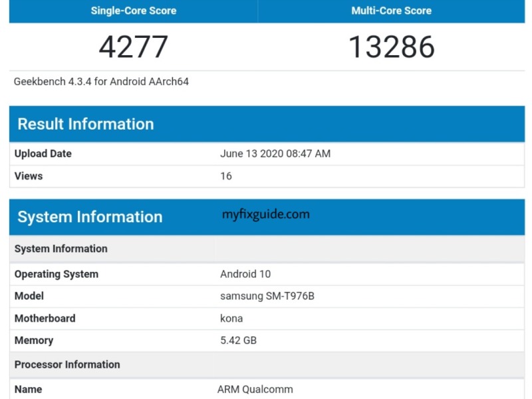Select the 5.42 GB memory value
The image size is (532, 399).
(238, 340)
